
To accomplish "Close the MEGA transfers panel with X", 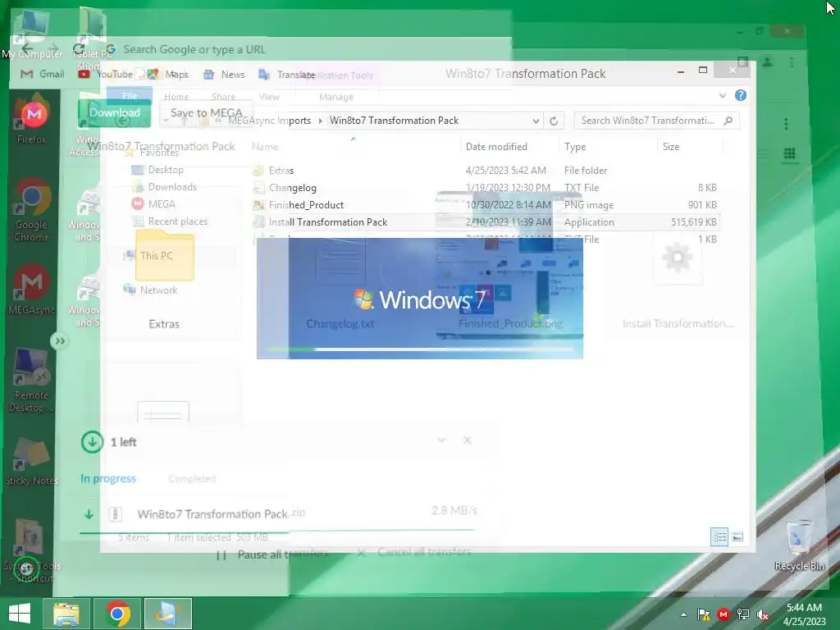I will (467, 441).
